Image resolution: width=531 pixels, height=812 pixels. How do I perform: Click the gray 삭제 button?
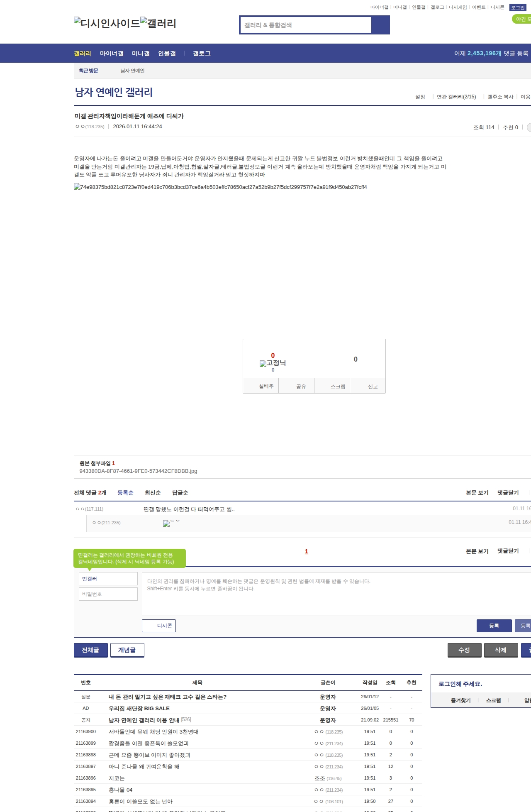[501, 650]
